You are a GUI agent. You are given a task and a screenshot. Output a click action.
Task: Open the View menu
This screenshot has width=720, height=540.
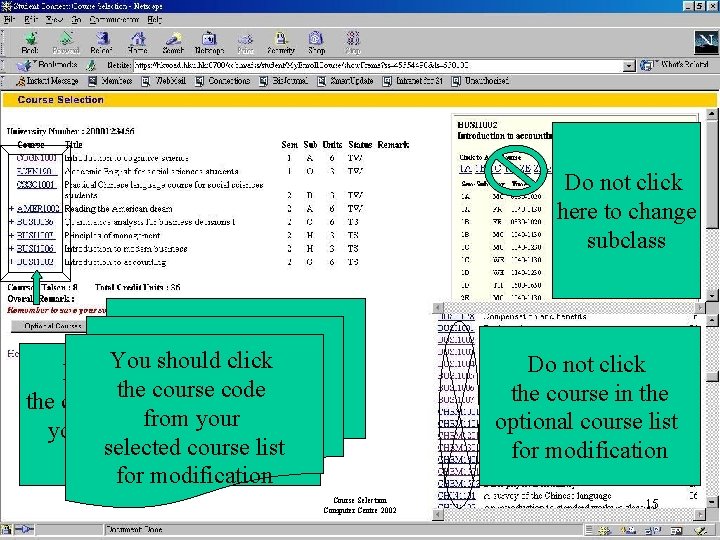pos(54,20)
